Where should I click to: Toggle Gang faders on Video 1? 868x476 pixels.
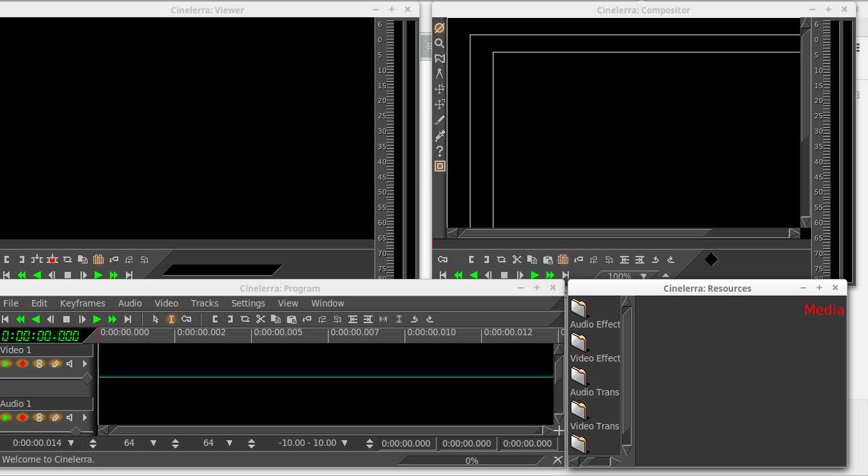(x=38, y=363)
